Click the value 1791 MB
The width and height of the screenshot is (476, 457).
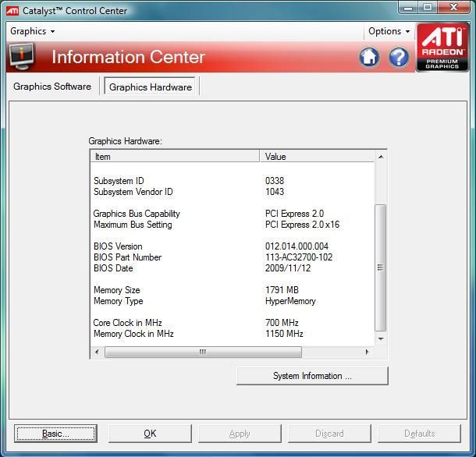click(x=282, y=290)
